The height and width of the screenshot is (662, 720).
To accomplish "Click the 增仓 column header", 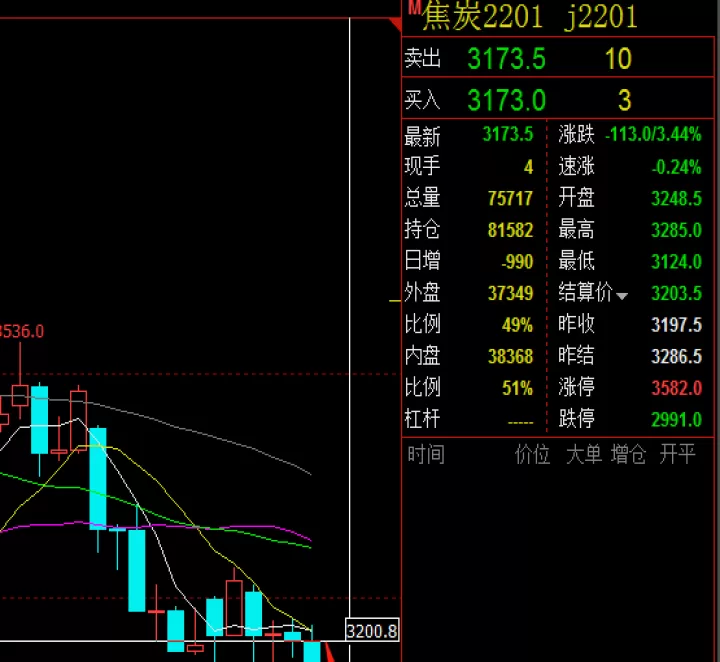I will coord(628,454).
